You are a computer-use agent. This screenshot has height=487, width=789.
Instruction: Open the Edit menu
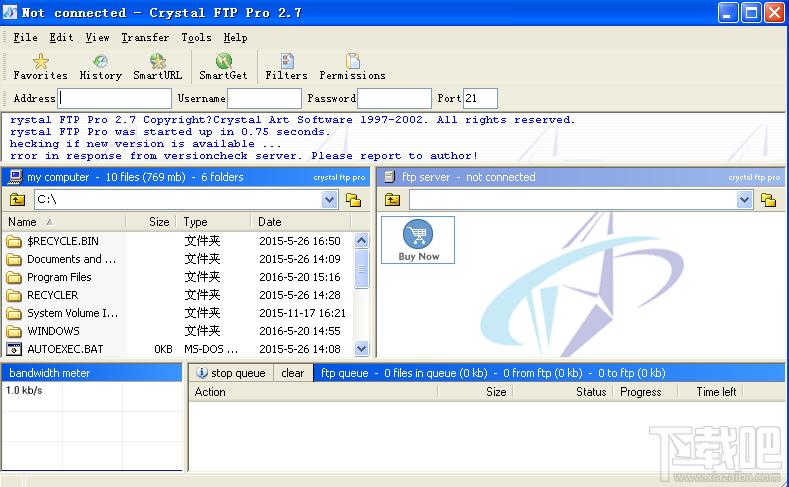coord(61,37)
